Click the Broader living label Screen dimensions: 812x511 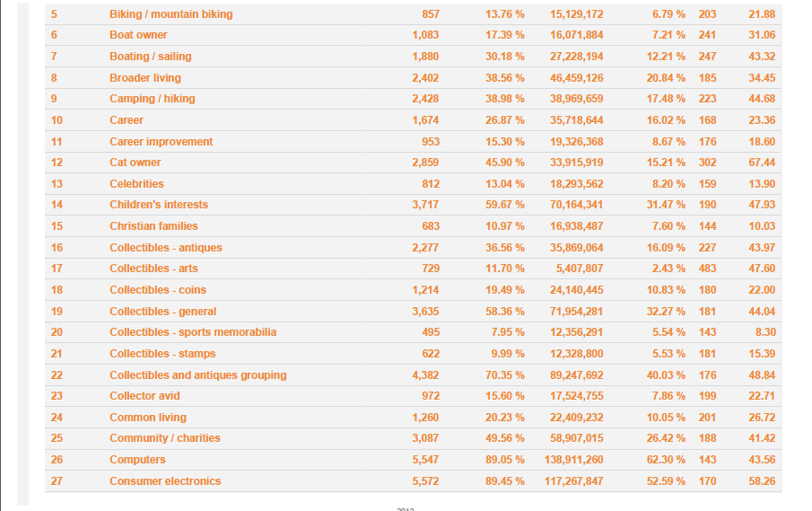[x=145, y=78]
